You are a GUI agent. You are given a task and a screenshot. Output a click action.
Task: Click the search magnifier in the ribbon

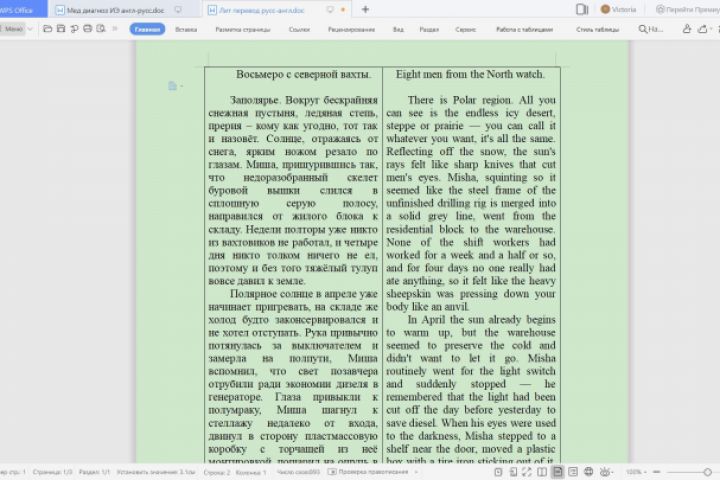643,29
